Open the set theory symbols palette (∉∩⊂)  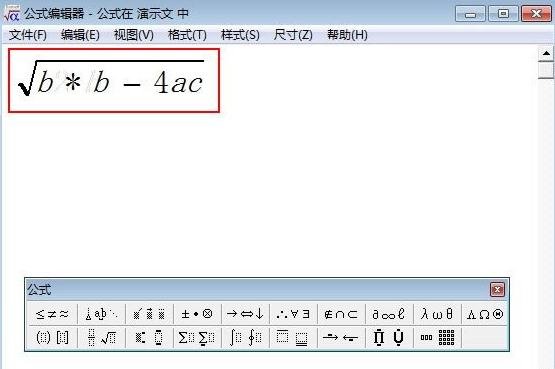341,314
